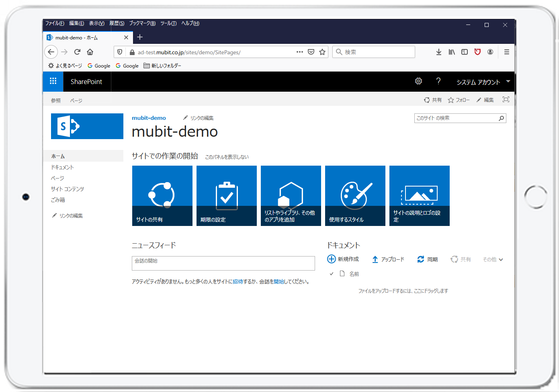The width and height of the screenshot is (559, 392).
Task: Click the SharePoint site logo
Action: tap(87, 126)
